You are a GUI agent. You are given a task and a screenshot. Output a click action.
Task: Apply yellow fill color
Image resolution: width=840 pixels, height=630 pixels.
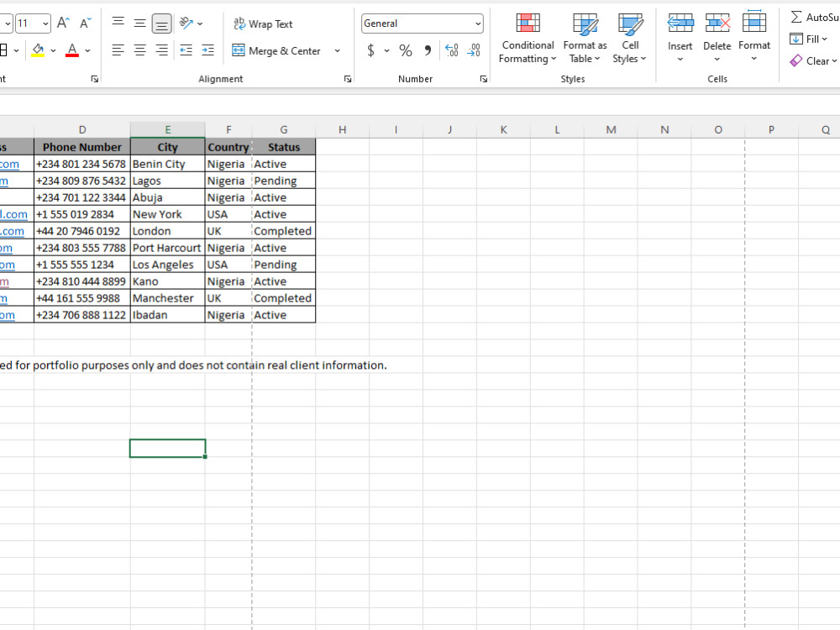point(38,51)
